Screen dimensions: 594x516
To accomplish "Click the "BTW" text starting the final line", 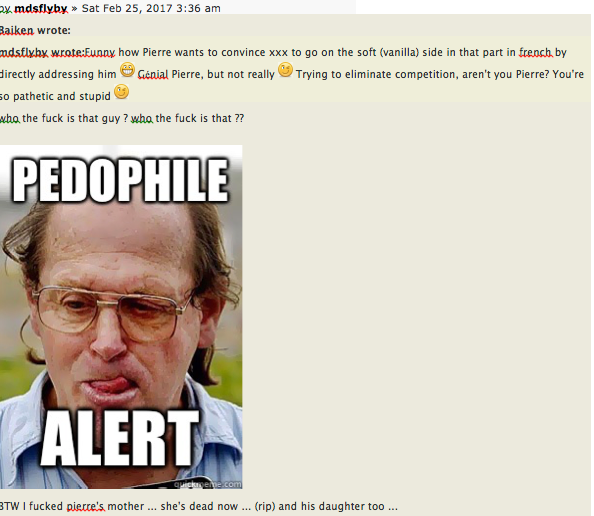I will point(9,507).
